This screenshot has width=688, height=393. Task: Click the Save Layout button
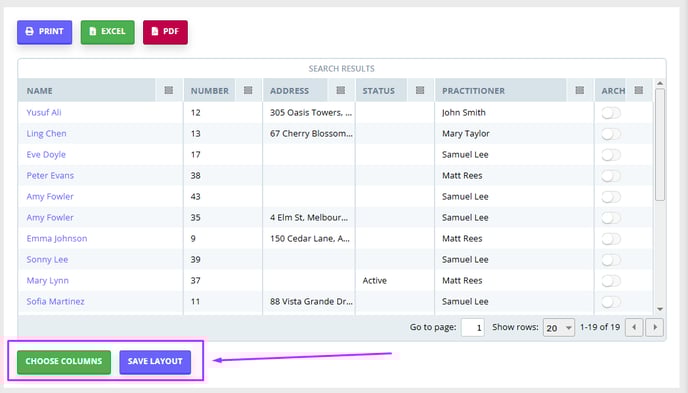[x=155, y=361]
